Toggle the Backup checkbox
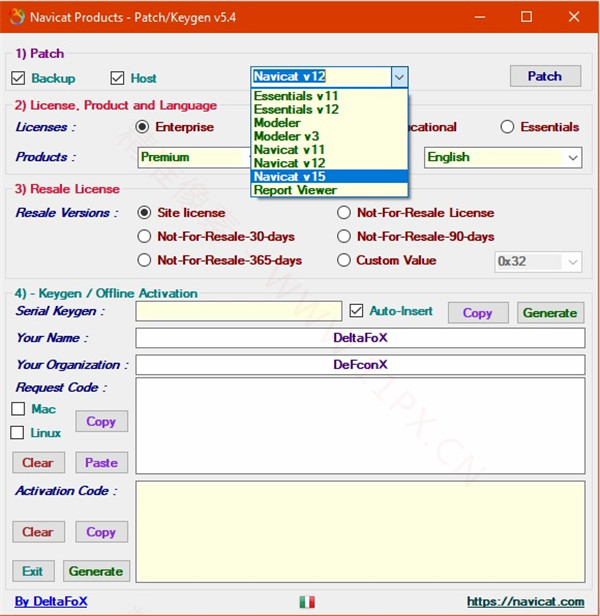Image resolution: width=600 pixels, height=616 pixels. pos(18,78)
